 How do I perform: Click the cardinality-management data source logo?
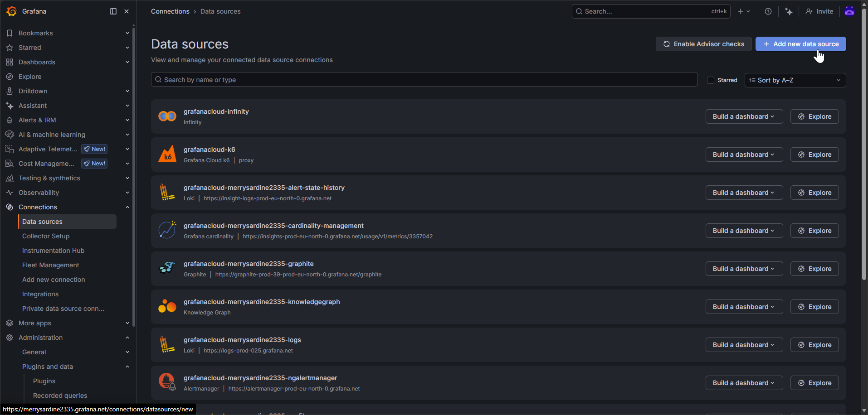(x=167, y=230)
